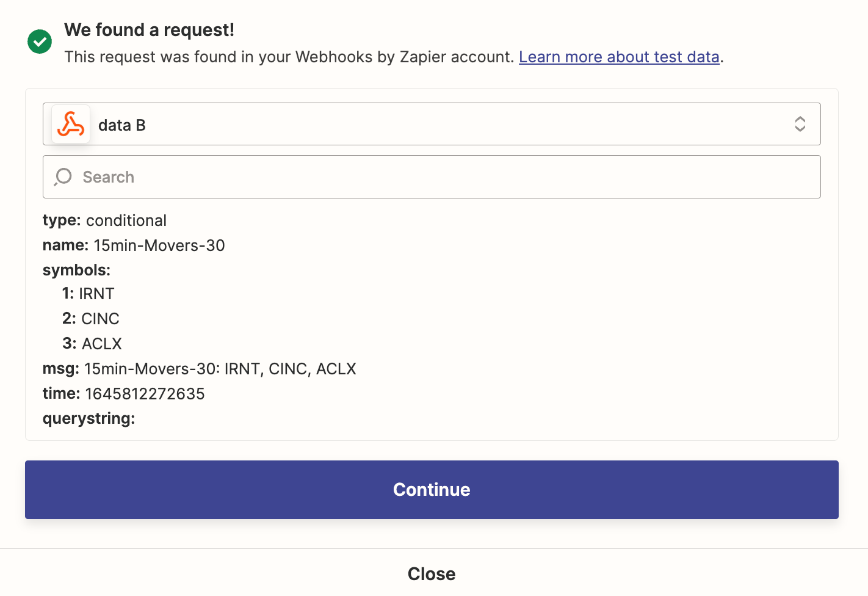
Task: Click the symbols field label
Action: point(76,270)
